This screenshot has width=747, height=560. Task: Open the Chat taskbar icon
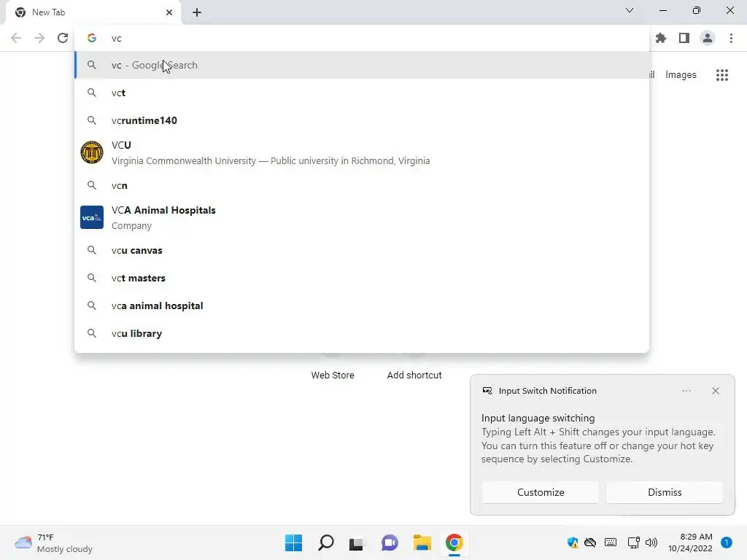tap(390, 542)
